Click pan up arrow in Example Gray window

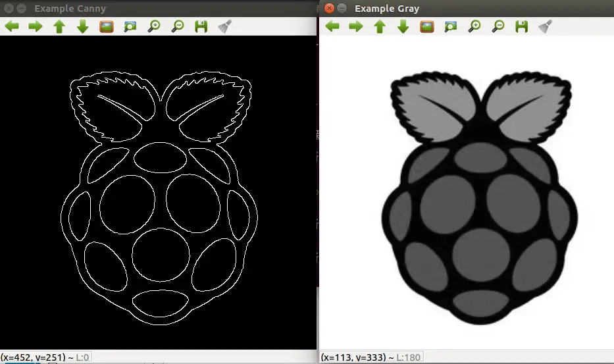click(380, 26)
